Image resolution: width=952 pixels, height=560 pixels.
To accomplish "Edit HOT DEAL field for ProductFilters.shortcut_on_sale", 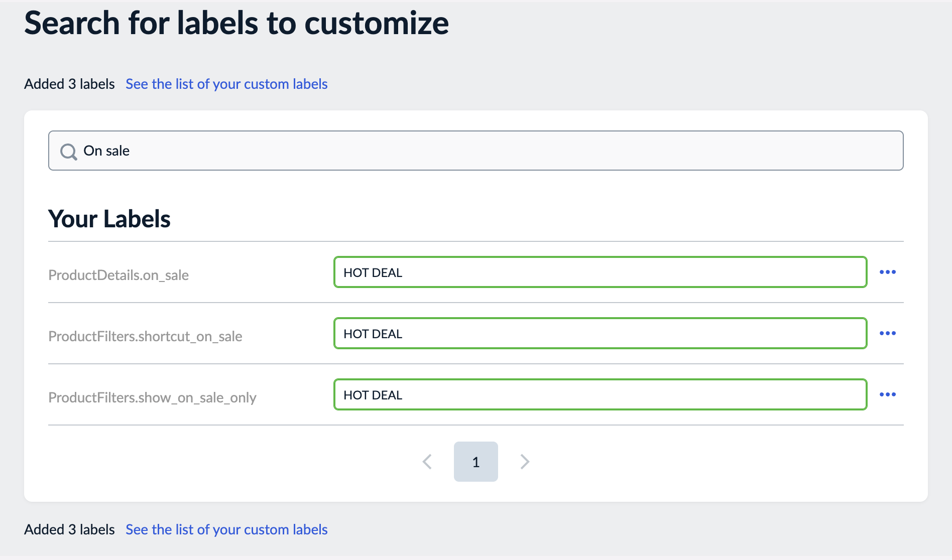I will click(601, 333).
